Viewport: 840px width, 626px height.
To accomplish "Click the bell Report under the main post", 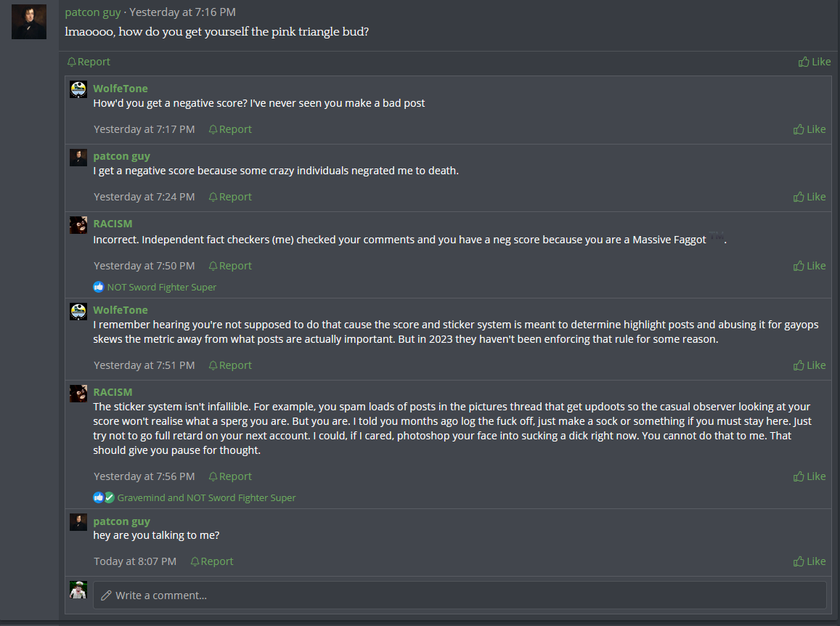I will click(89, 62).
